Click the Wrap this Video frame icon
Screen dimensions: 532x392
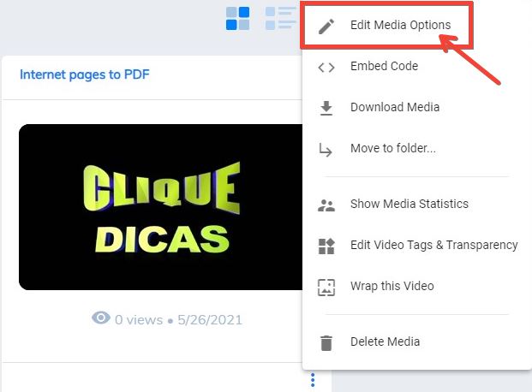point(326,288)
